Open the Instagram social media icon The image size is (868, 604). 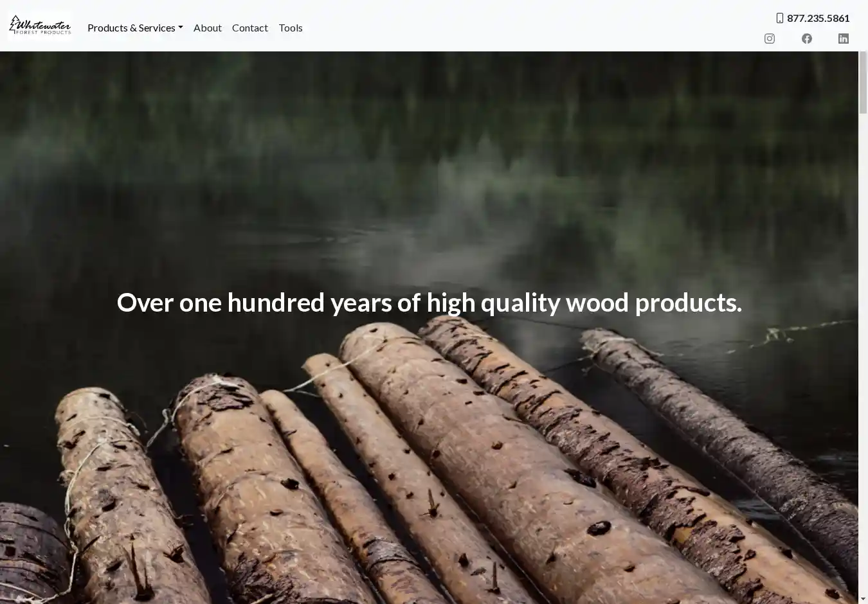pos(769,39)
